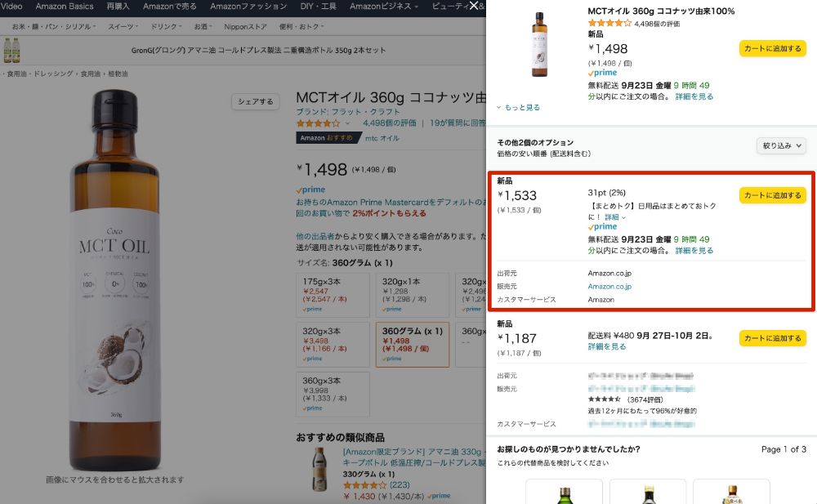Click the 31pt (2%) points text
The width and height of the screenshot is (817, 504).
click(x=606, y=192)
